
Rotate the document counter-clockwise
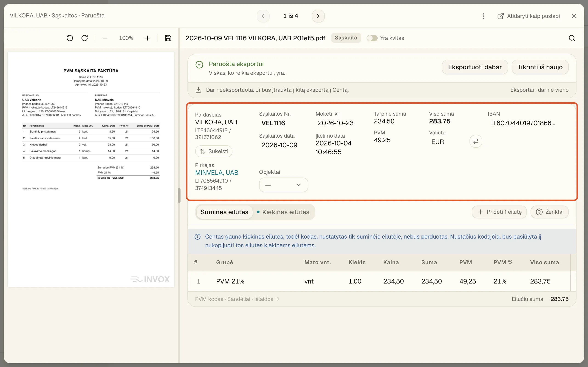coord(70,38)
